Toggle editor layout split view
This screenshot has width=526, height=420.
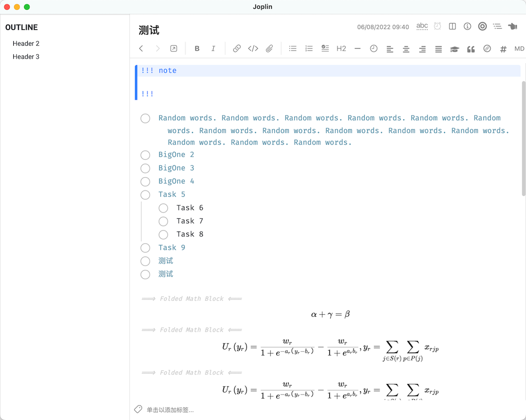coord(452,26)
